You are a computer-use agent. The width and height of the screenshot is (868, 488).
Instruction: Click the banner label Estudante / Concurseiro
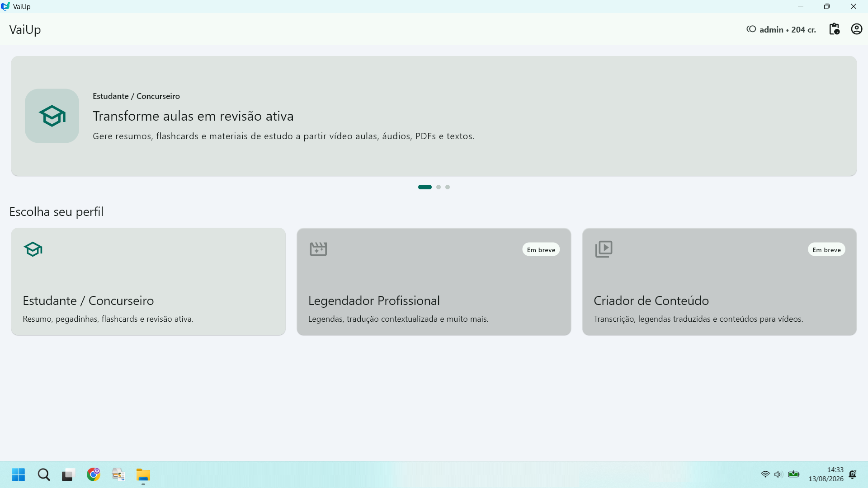click(x=136, y=96)
